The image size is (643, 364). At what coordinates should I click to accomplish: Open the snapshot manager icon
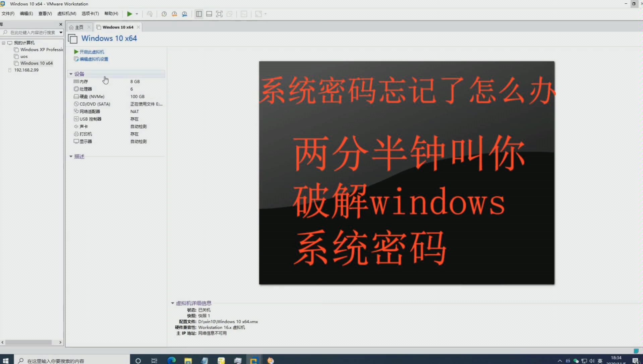184,14
